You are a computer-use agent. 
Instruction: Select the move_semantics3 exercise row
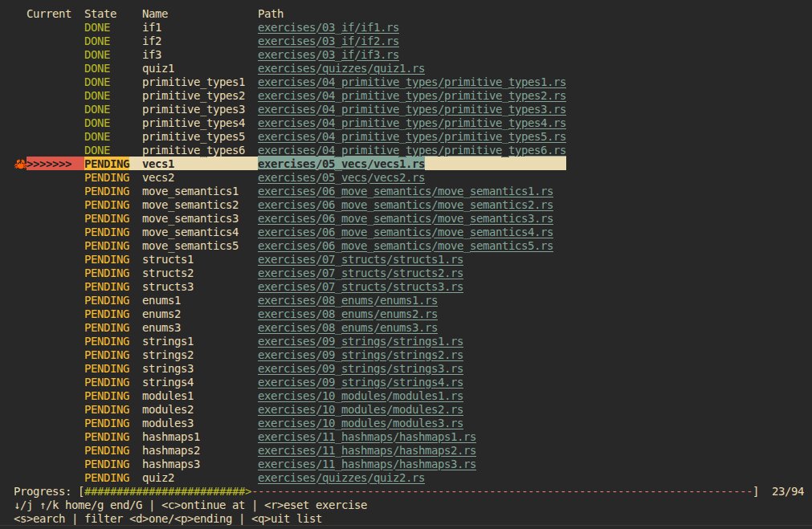pyautogui.click(x=190, y=218)
